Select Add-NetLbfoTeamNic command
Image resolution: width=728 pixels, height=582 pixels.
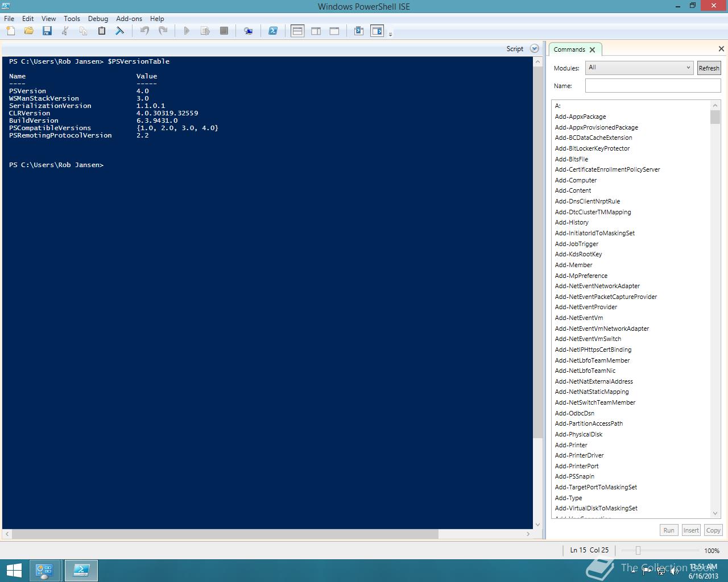[x=585, y=371]
